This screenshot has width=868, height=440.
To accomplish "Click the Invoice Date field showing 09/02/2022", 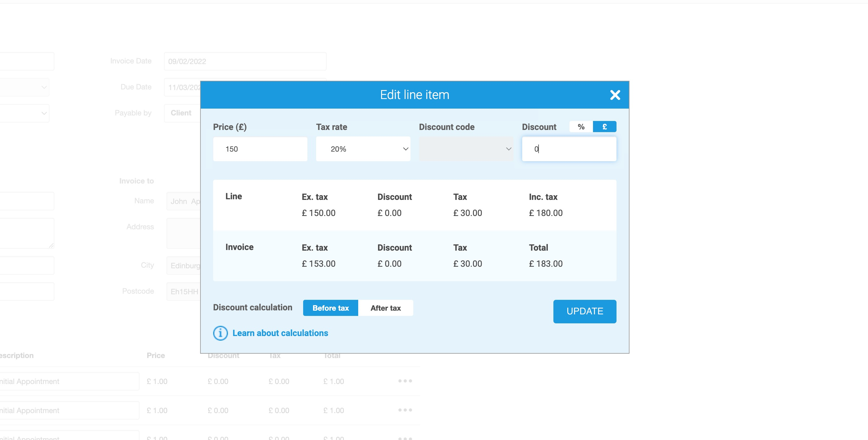I will tap(245, 61).
